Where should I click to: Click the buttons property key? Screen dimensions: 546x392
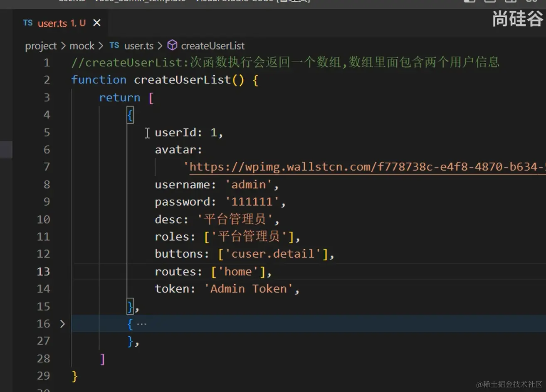tap(179, 254)
